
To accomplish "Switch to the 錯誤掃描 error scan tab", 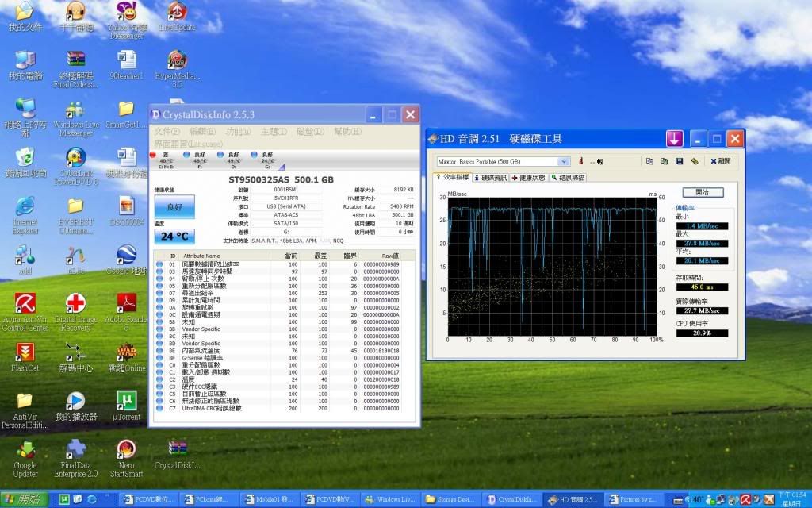I will (568, 178).
